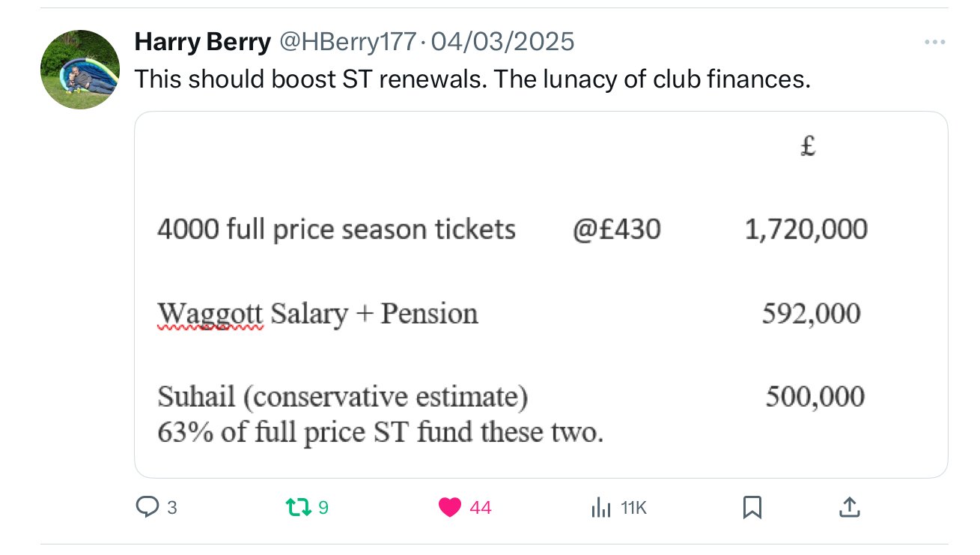980x555 pixels.
Task: Click the pink heart like icon
Action: pos(450,508)
